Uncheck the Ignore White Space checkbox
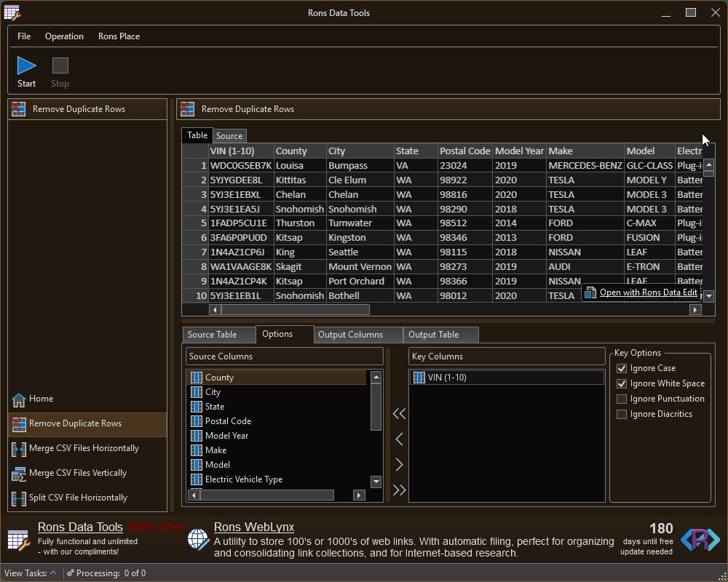The image size is (728, 582). (621, 384)
